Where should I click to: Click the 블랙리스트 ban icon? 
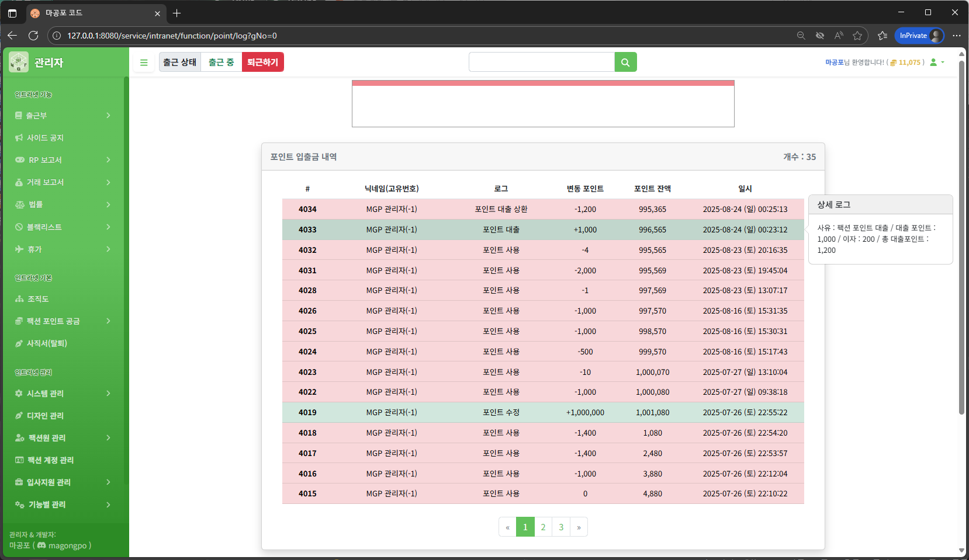coord(19,227)
